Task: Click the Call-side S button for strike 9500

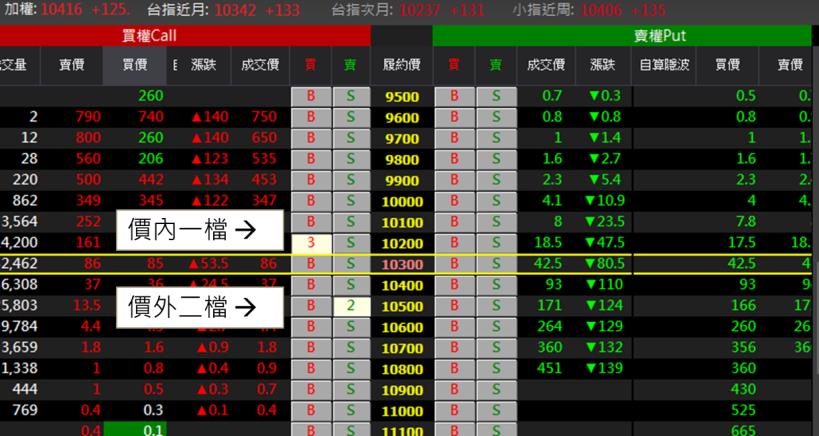Action: pos(351,97)
